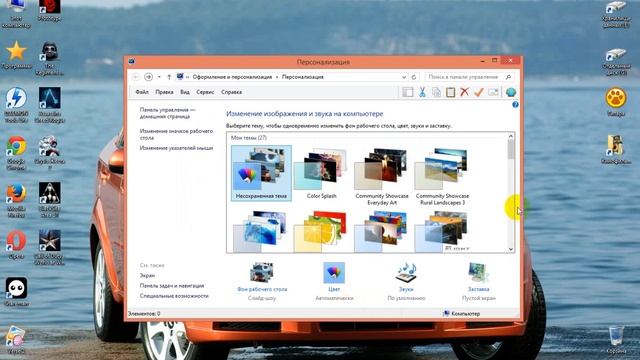The image size is (640, 360).
Task: Click the themes list scroll-up arrow
Action: (511, 136)
